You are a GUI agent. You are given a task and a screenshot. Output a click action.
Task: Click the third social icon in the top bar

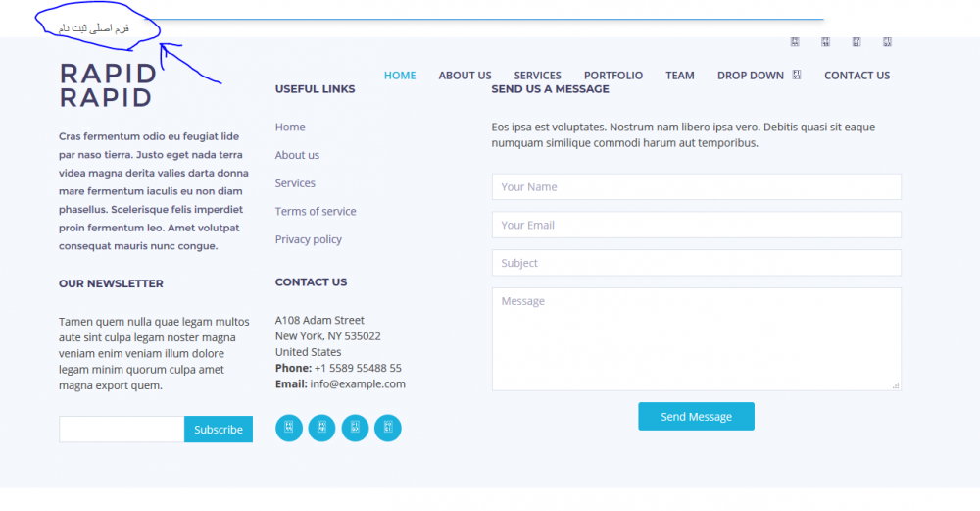857,42
